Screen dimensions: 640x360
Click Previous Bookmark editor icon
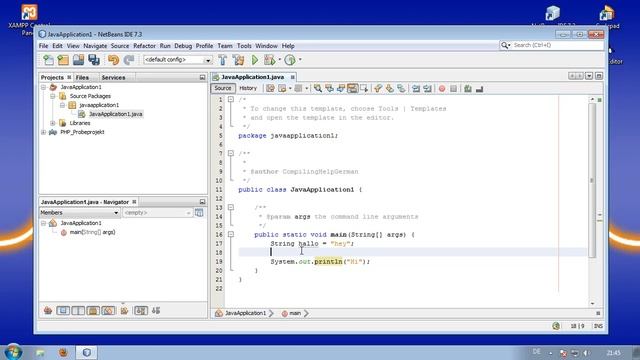click(x=378, y=88)
